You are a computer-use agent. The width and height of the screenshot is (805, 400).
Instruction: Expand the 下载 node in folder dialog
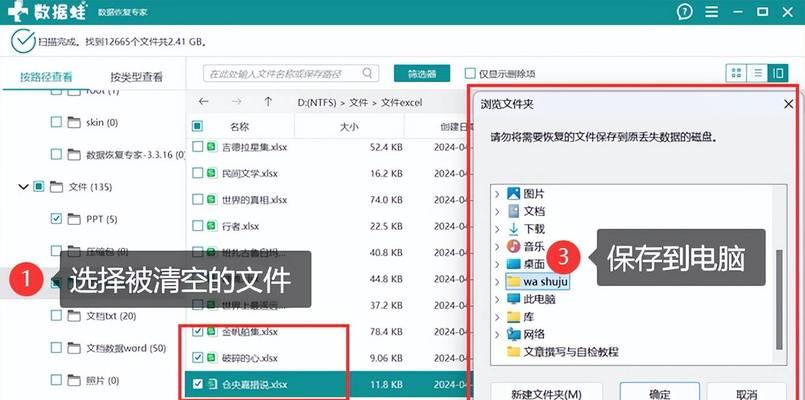point(497,229)
